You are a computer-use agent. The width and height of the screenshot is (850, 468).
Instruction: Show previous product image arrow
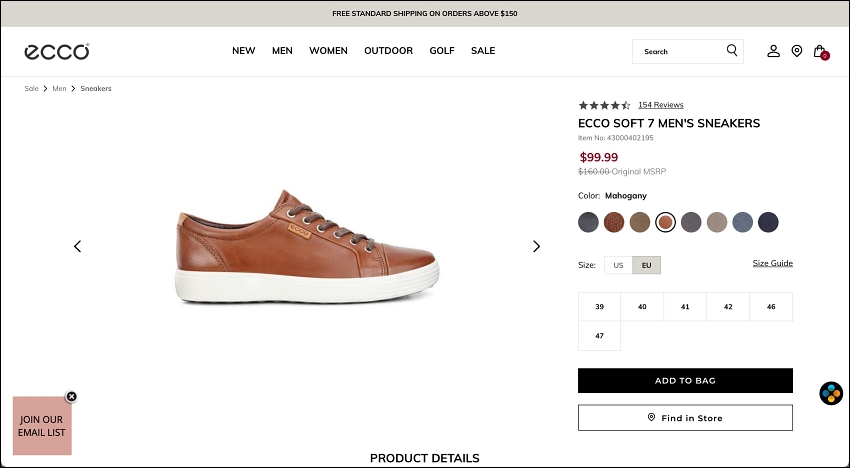click(x=78, y=246)
